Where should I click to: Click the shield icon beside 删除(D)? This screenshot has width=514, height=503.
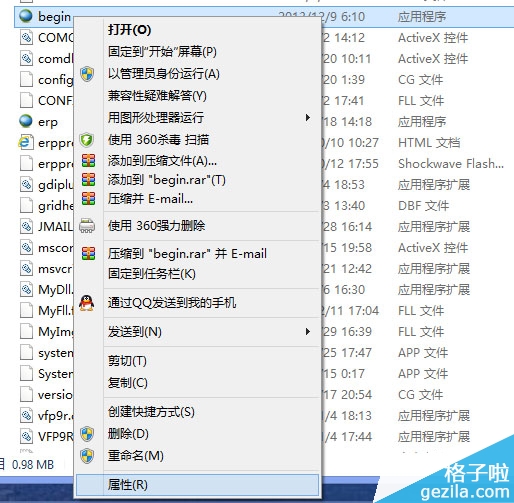click(87, 434)
